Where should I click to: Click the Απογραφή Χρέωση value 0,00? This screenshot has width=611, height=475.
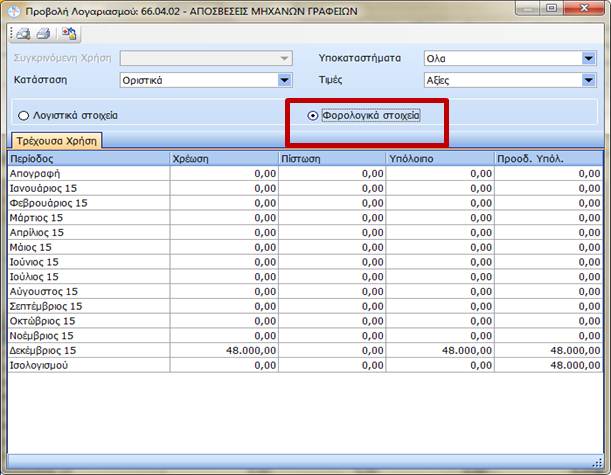point(265,173)
